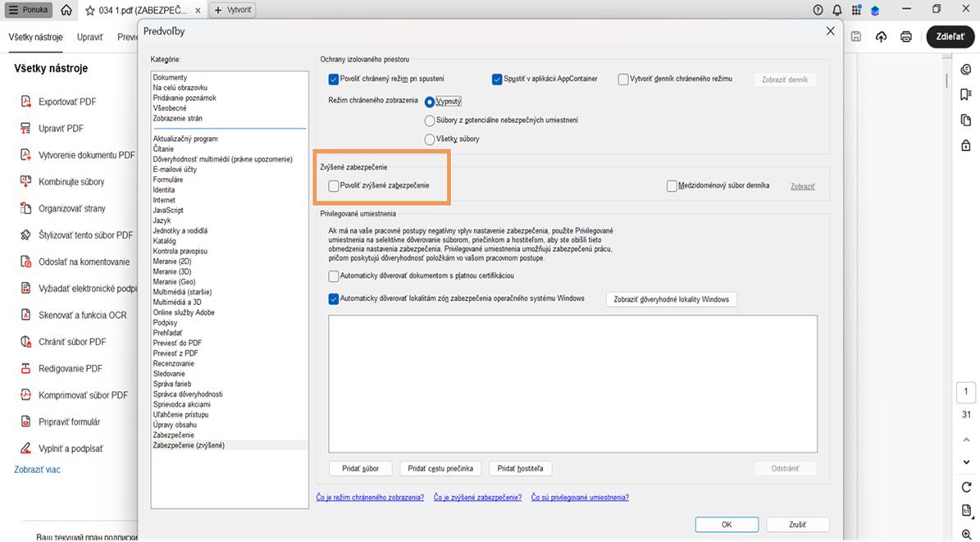Screen dimensions: 980x542
Task: Click the rotate refresh icon on right
Action: [966, 487]
